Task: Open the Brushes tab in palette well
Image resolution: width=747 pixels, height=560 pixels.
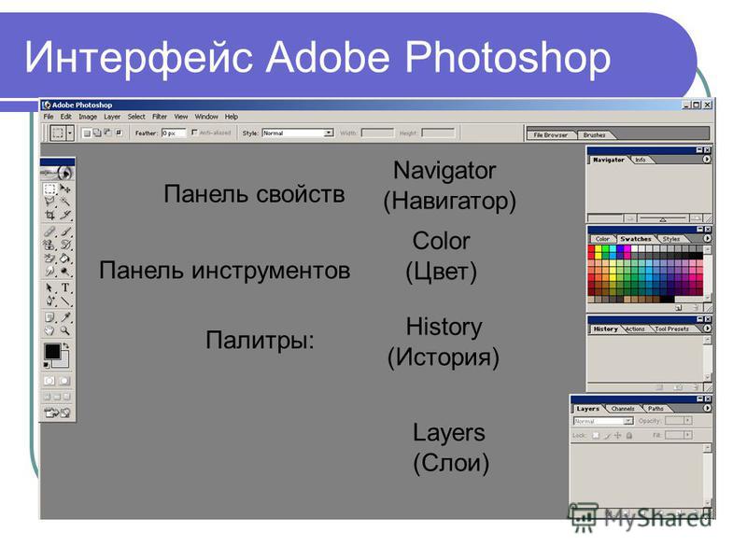Action: 594,135
